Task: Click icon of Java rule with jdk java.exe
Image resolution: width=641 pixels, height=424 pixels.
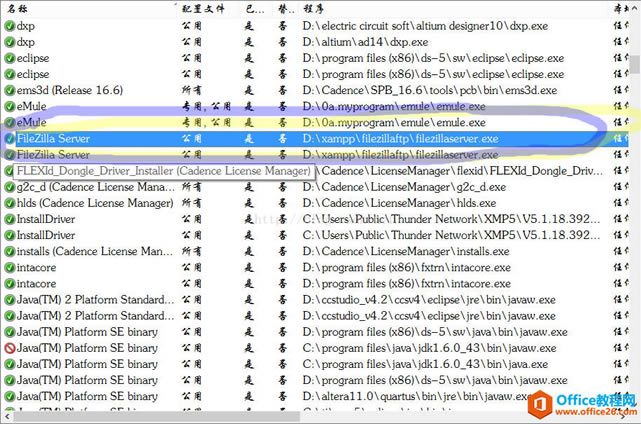Action: (x=10, y=364)
